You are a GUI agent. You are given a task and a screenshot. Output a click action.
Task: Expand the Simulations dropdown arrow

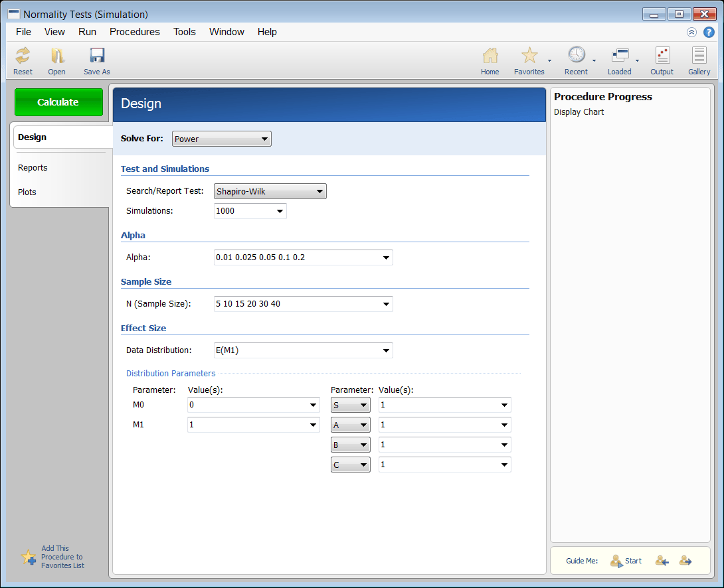pyautogui.click(x=280, y=211)
